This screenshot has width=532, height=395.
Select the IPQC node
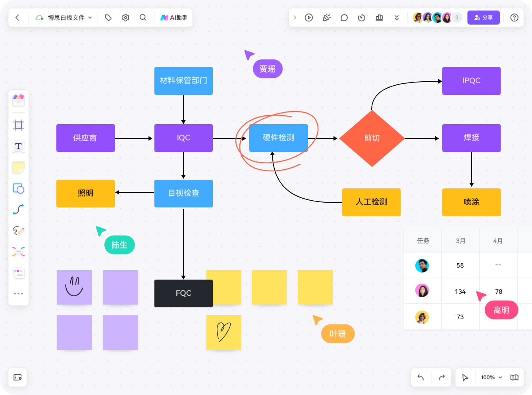[x=471, y=81]
